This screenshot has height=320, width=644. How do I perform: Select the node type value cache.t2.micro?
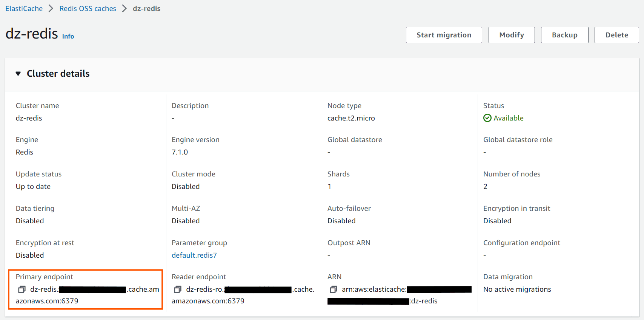point(351,118)
